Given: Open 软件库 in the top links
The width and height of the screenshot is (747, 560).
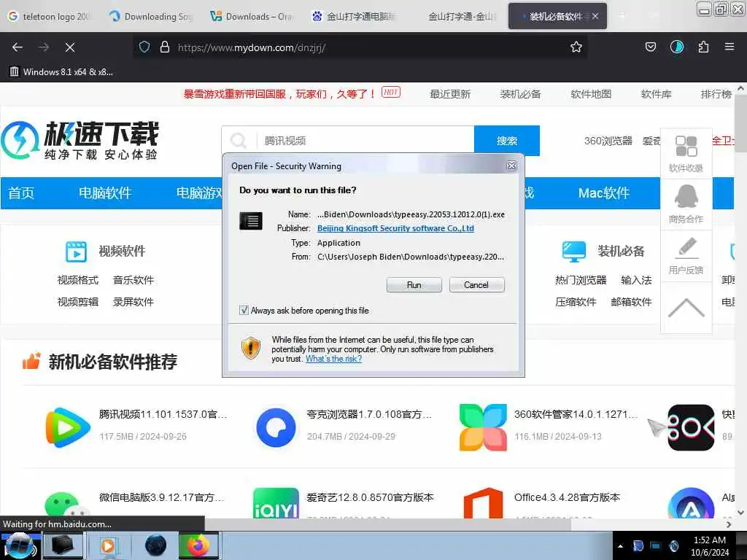Looking at the screenshot, I should pyautogui.click(x=656, y=94).
